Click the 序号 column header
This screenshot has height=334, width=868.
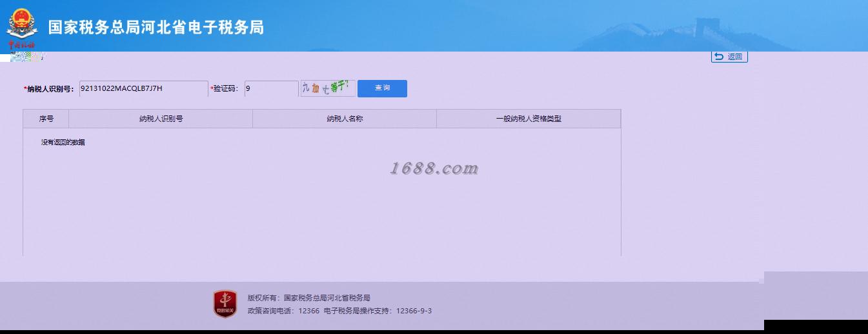coord(46,119)
